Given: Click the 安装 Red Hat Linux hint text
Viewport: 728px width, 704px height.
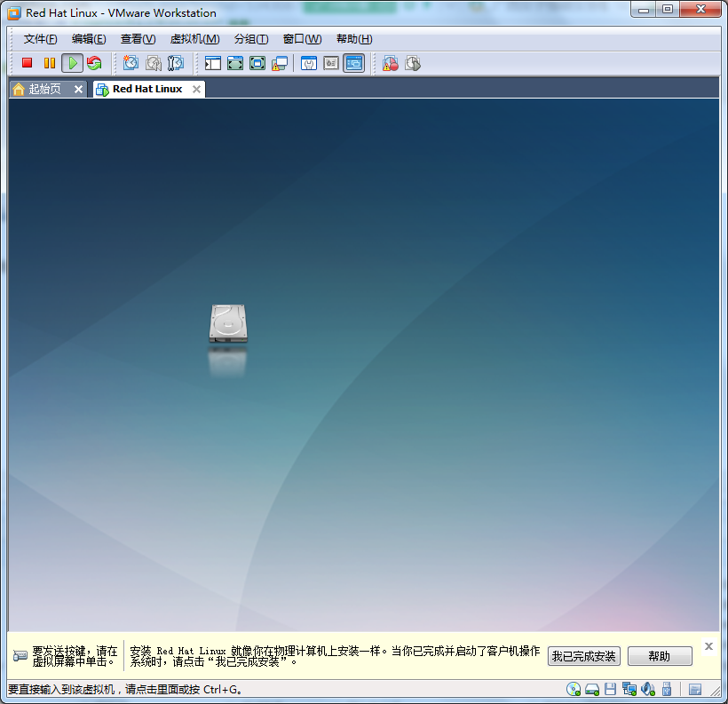Looking at the screenshot, I should pyautogui.click(x=335, y=656).
